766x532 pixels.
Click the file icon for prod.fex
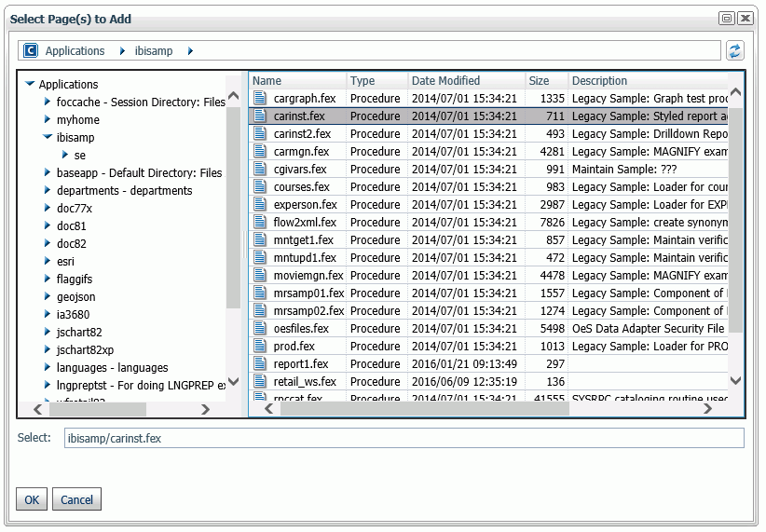(x=260, y=346)
